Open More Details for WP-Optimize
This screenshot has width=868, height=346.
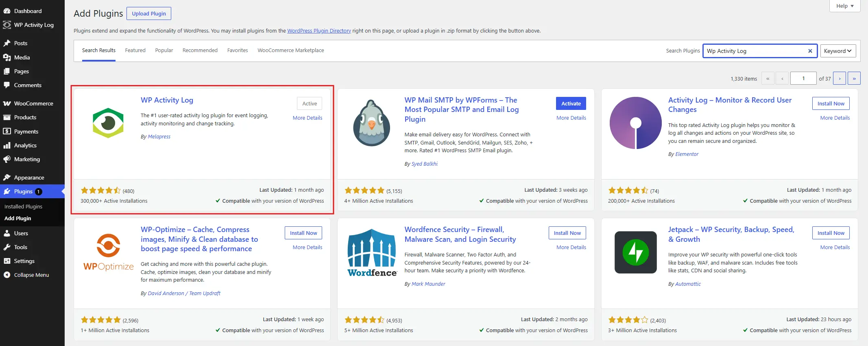tap(308, 247)
